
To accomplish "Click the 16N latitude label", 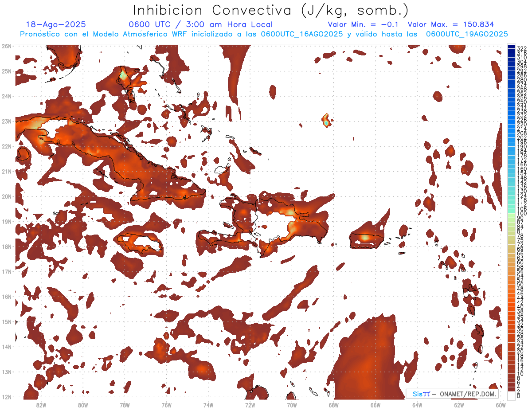I will point(7,297).
